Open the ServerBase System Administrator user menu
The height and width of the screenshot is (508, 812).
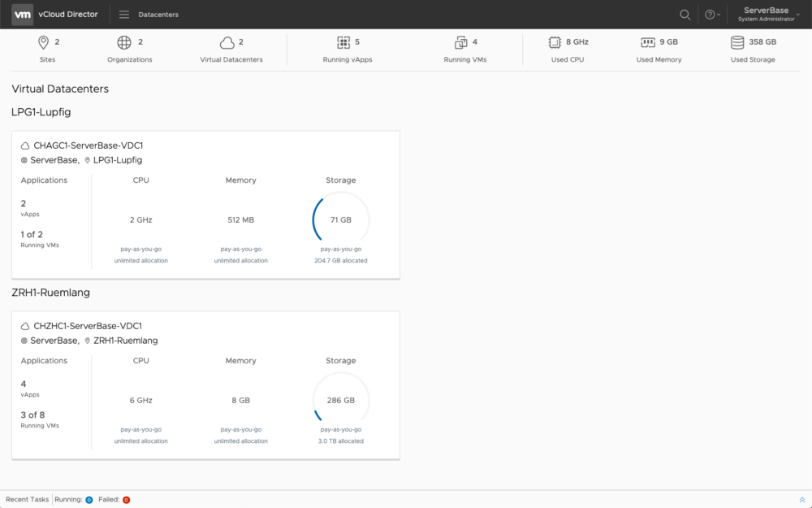click(766, 15)
